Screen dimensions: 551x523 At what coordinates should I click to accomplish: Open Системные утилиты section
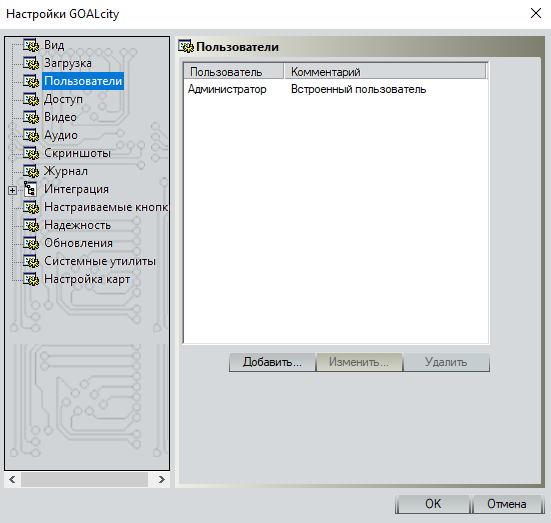click(99, 261)
